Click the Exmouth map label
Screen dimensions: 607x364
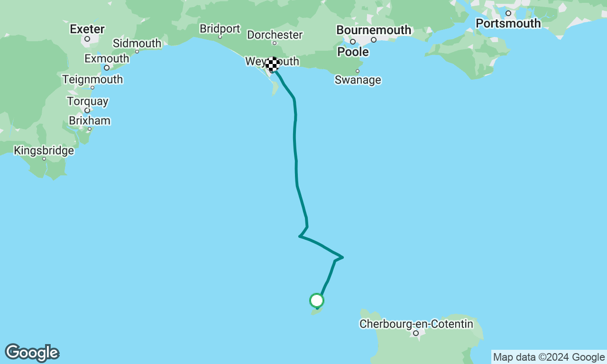pos(107,59)
